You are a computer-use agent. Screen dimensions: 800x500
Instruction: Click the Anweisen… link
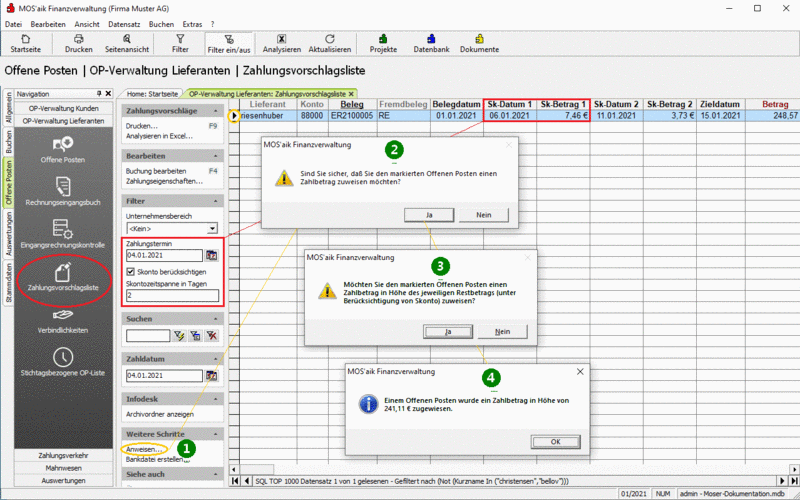click(144, 449)
